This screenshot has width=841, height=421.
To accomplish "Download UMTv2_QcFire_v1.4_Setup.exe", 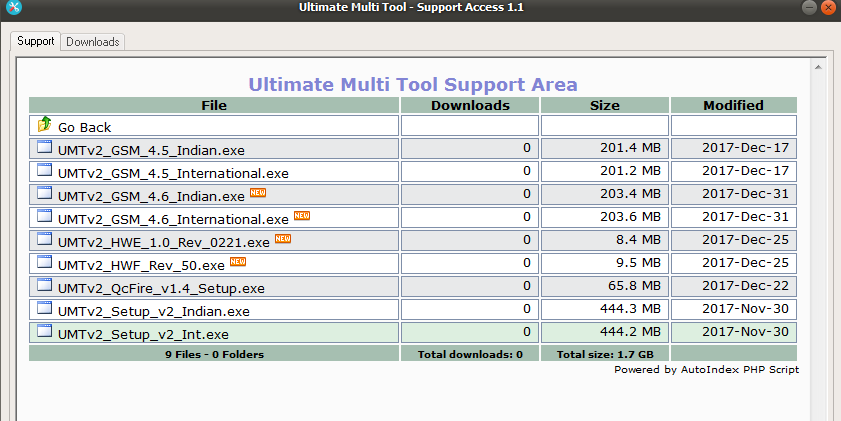I will [x=161, y=289].
